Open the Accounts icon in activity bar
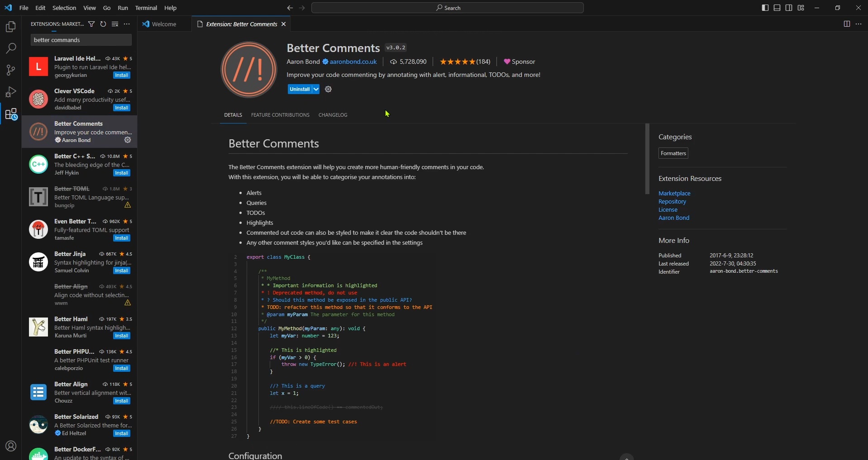Image resolution: width=868 pixels, height=460 pixels. pos(11,446)
